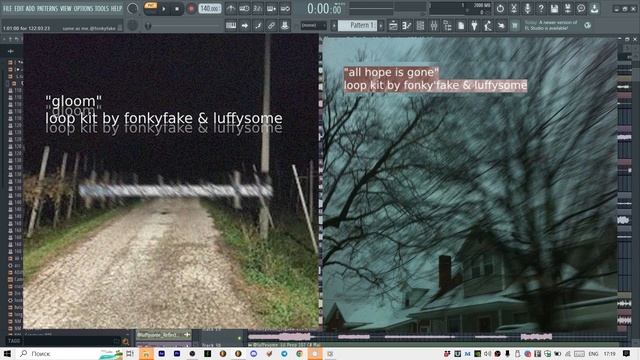
Task: Open the HELP menu
Action: [x=116, y=8]
